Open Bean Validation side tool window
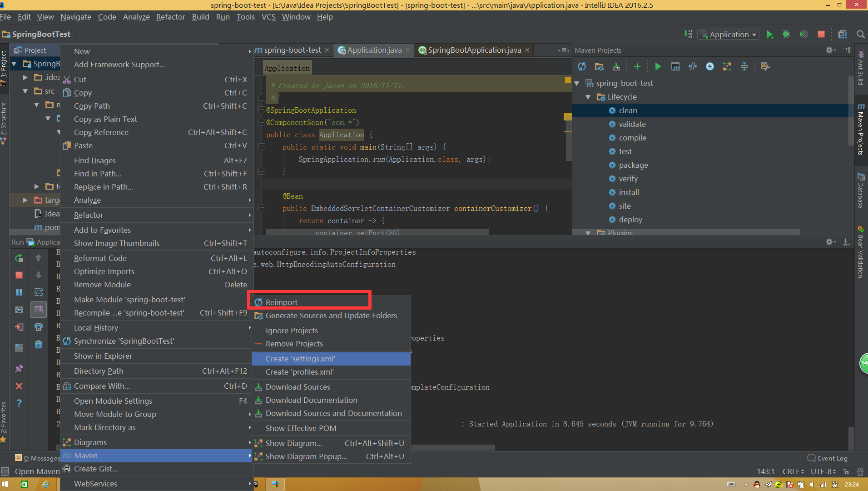The image size is (868, 491). (x=860, y=252)
